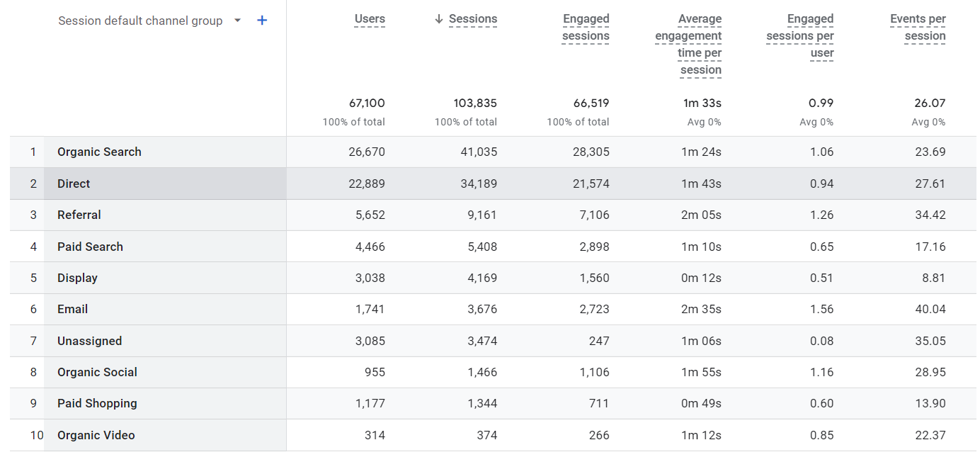Select the Paid Search channel row
980x457 pixels.
(x=90, y=246)
